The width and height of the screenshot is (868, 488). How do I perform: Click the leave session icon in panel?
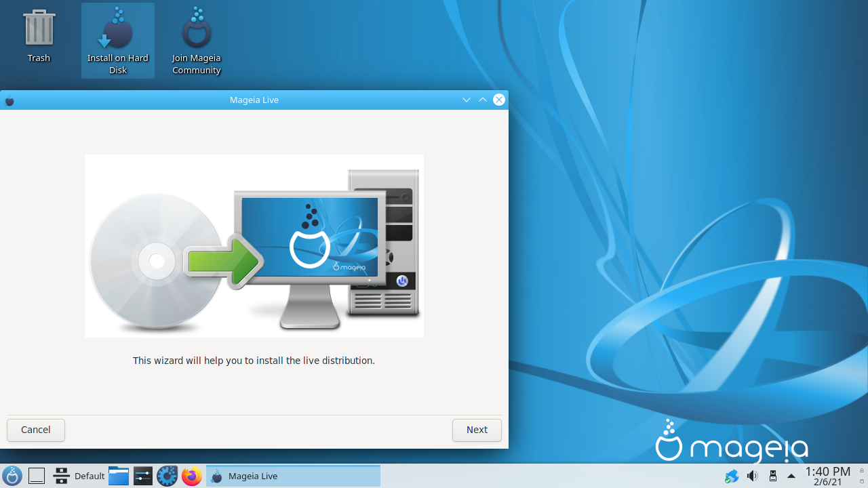click(x=862, y=481)
